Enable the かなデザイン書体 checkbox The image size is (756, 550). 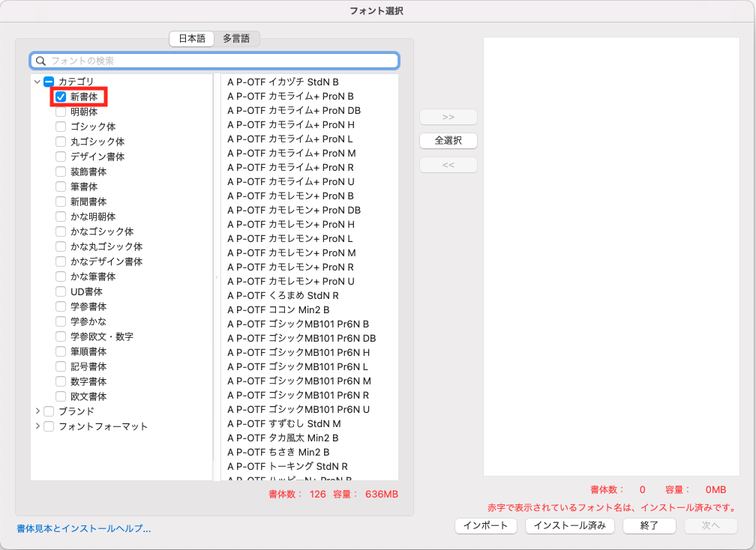pyautogui.click(x=61, y=262)
